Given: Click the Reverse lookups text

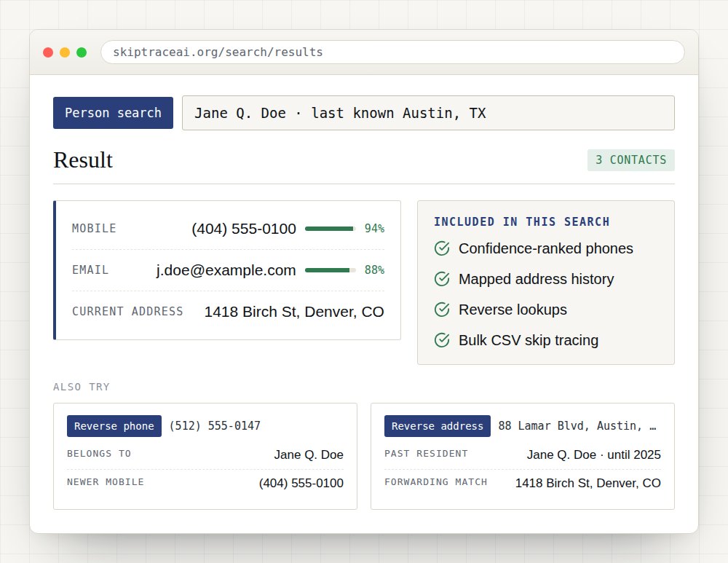Looking at the screenshot, I should coord(513,310).
